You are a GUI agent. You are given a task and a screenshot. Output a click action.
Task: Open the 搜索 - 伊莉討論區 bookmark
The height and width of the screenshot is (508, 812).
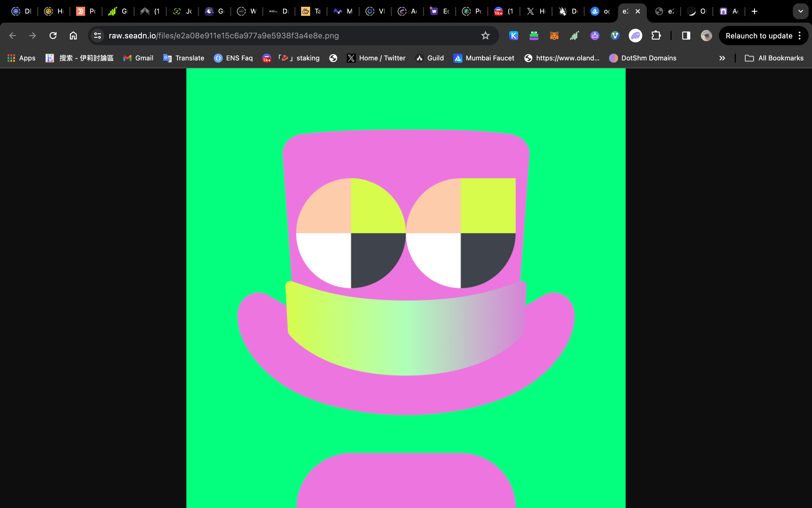[80, 58]
